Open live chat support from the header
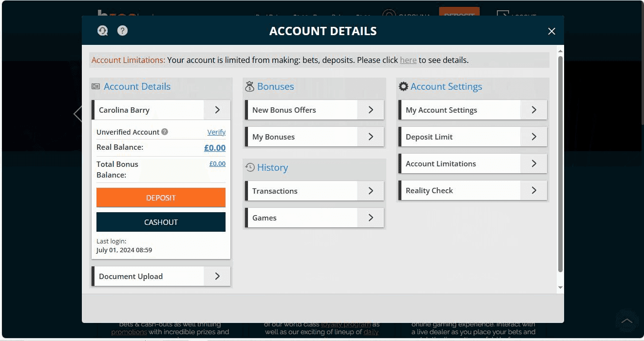Image resolution: width=644 pixels, height=341 pixels. (x=102, y=30)
